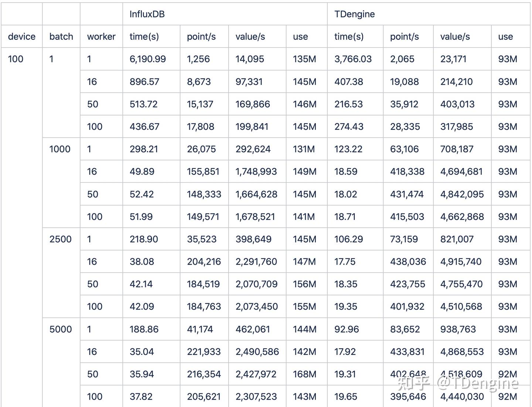
Task: Select the batch 5000 cell
Action: click(61, 329)
